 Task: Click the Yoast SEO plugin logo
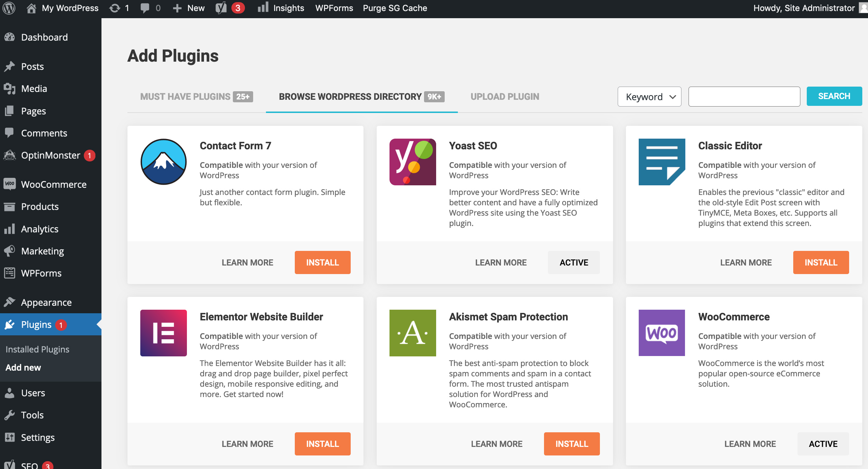[413, 162]
